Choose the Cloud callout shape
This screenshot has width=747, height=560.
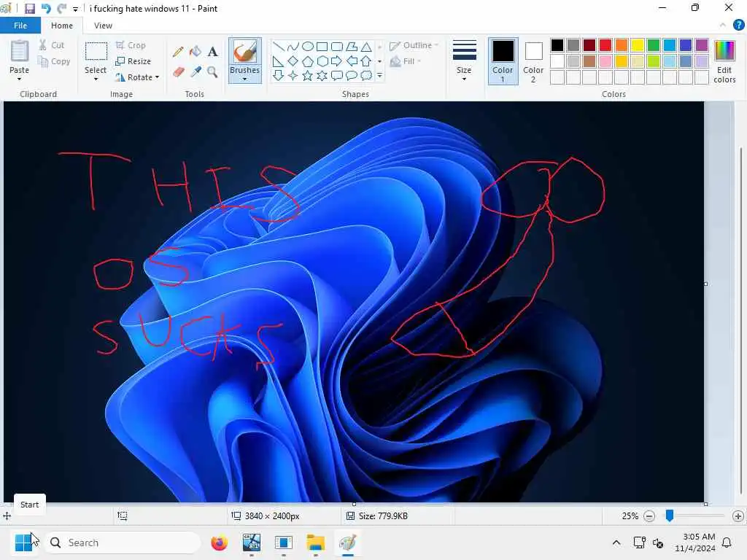(366, 75)
